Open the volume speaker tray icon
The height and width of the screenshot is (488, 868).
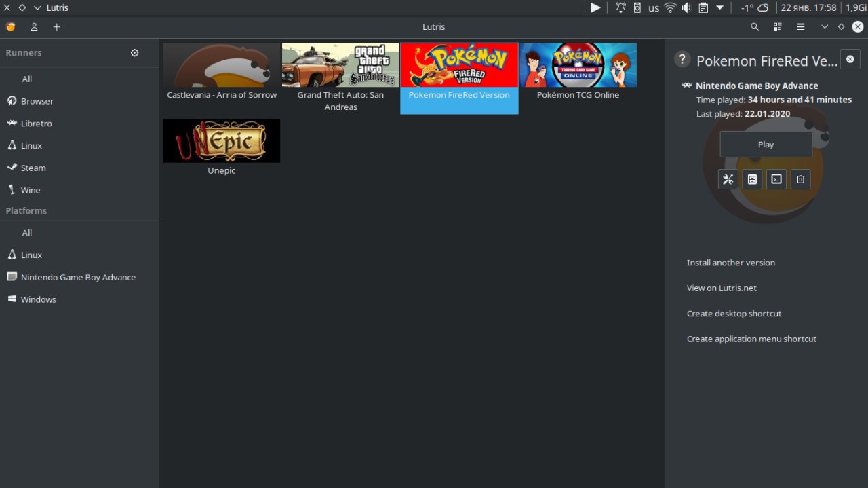point(686,7)
